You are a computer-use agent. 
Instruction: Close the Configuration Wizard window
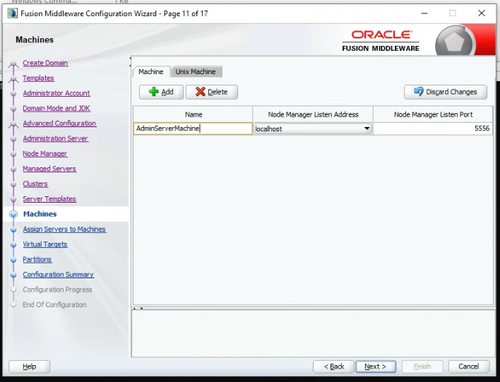(481, 13)
